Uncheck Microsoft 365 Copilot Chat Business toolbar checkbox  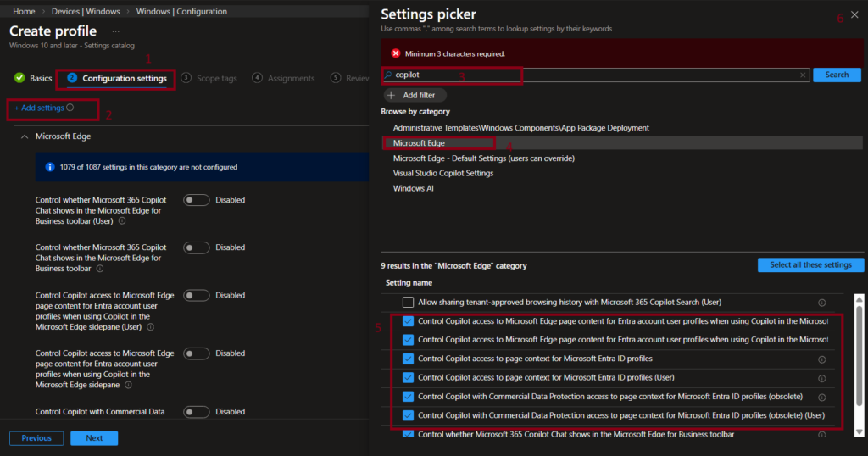pyautogui.click(x=408, y=434)
